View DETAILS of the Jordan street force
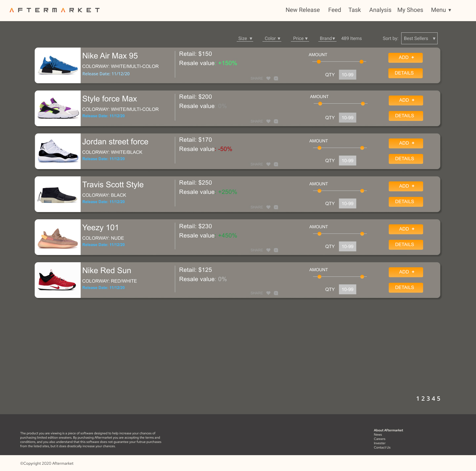The width and height of the screenshot is (476, 471). (406, 159)
